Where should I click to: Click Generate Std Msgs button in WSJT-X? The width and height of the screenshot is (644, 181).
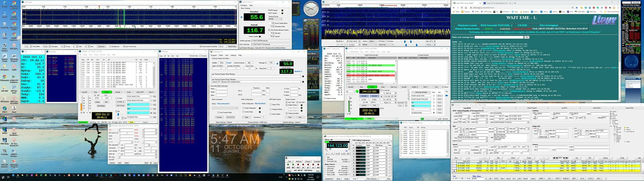(421, 92)
